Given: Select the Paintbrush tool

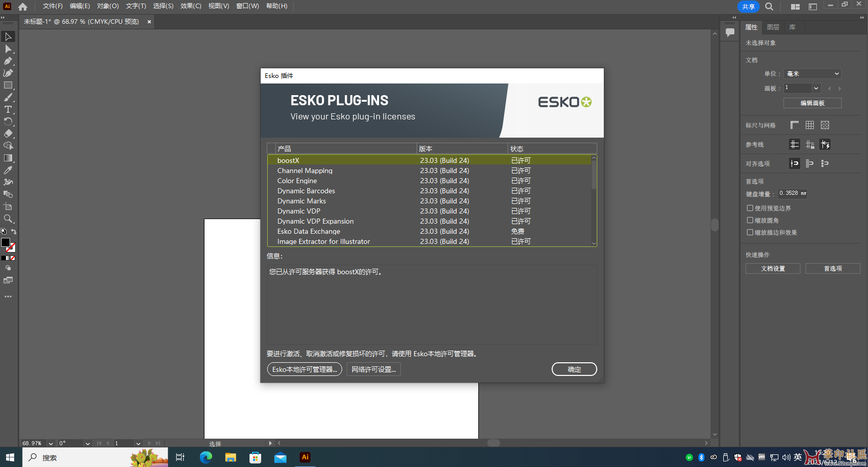Looking at the screenshot, I should click(8, 97).
